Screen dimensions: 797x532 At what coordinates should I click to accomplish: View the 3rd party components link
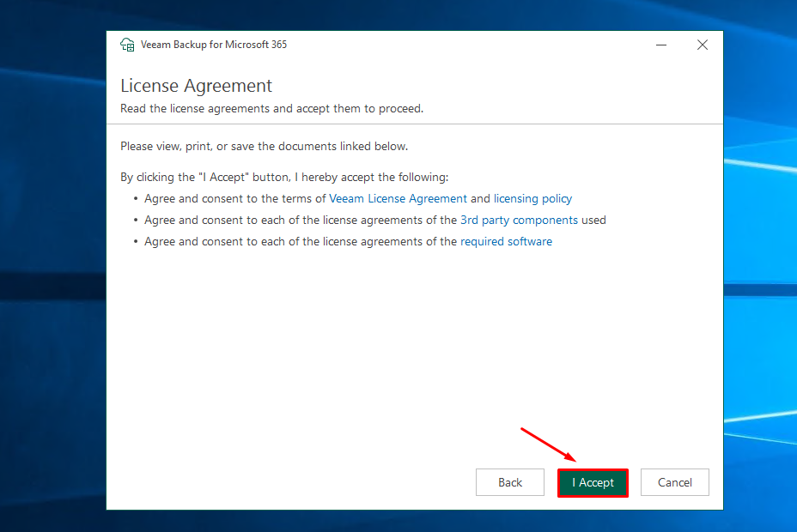(x=519, y=220)
